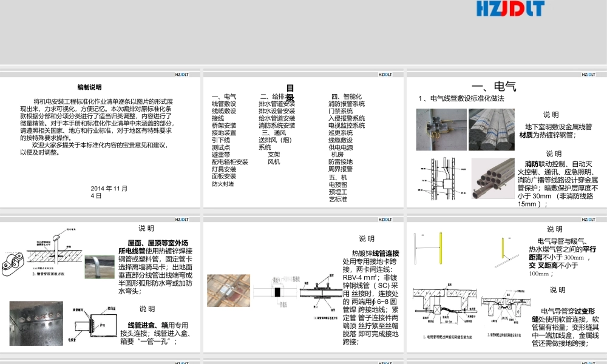Click the 线管进盒、箱 description text
Screen dimensions: 607x364
155,333
